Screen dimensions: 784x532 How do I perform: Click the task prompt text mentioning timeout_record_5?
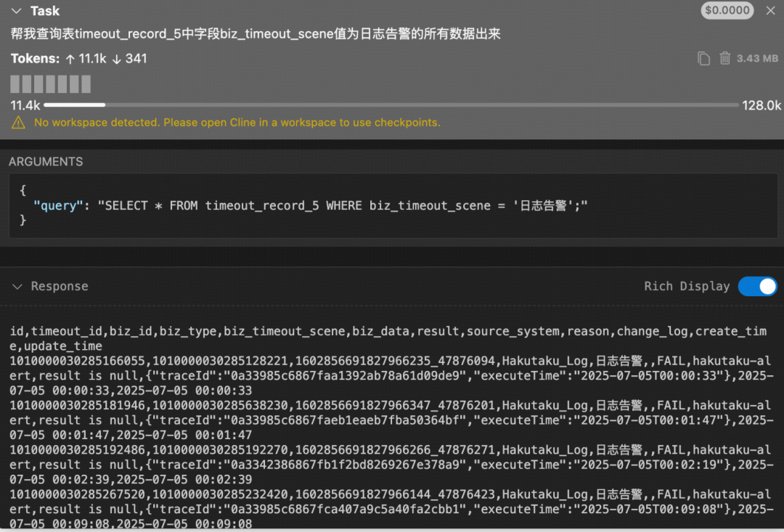tap(256, 34)
